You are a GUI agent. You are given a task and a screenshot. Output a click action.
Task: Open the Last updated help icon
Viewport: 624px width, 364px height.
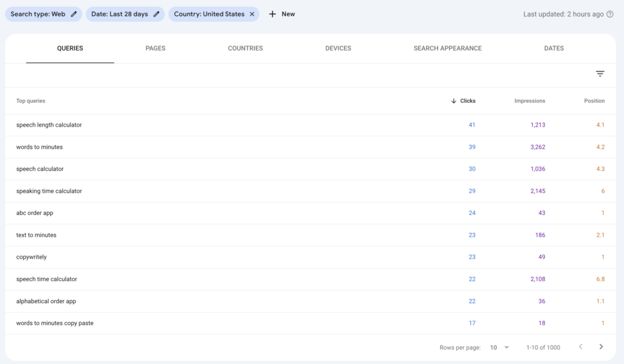pyautogui.click(x=610, y=14)
